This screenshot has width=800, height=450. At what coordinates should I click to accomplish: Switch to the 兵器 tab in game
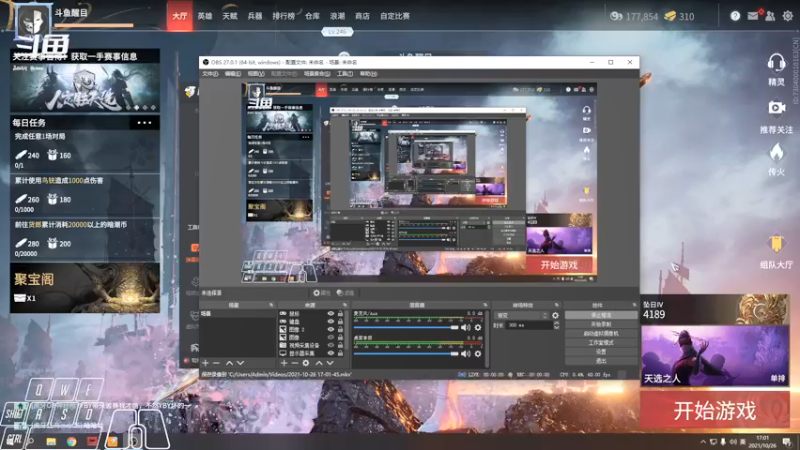(x=255, y=16)
